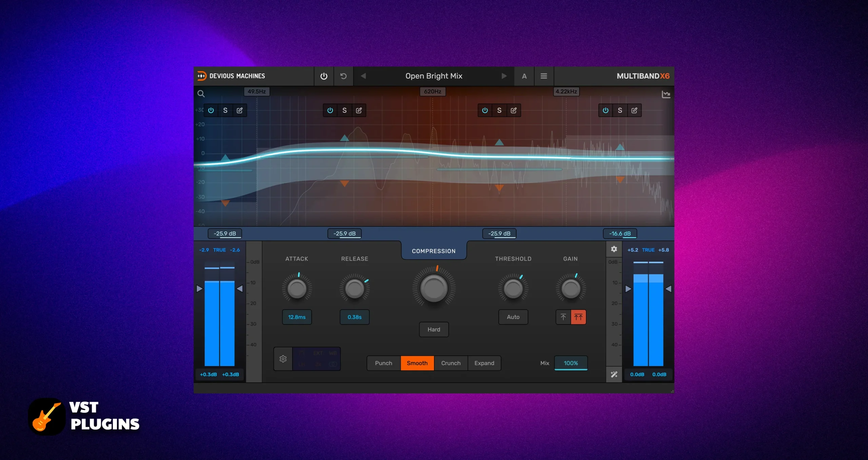Solo the third band
The image size is (868, 460).
click(x=499, y=111)
